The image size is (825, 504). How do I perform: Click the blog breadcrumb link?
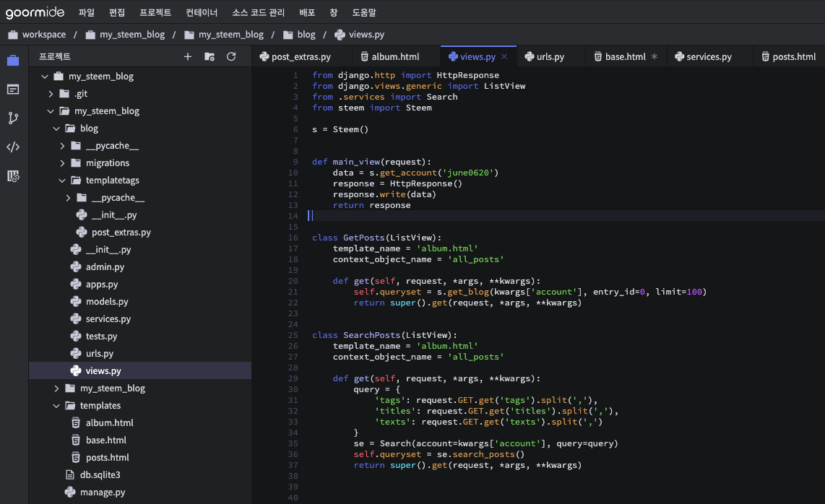[306, 35]
